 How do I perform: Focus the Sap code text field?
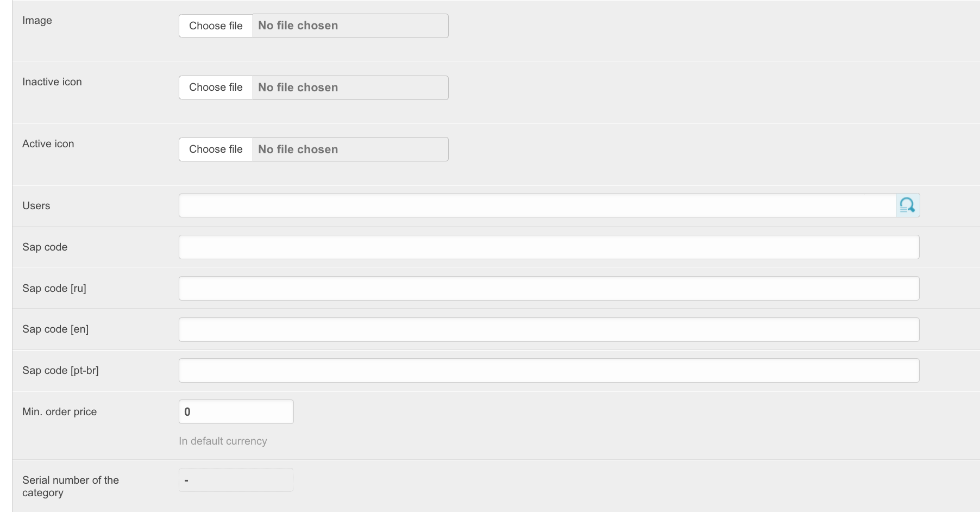[549, 247]
